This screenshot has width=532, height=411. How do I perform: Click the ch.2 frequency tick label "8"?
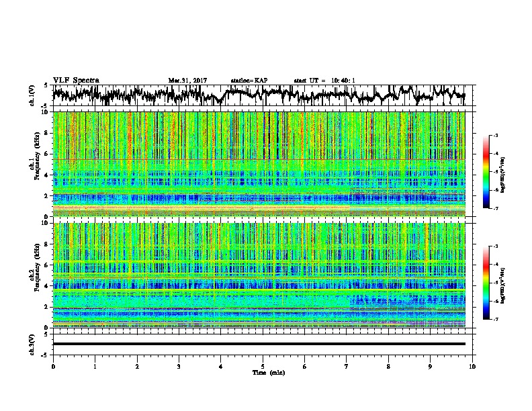click(x=48, y=244)
